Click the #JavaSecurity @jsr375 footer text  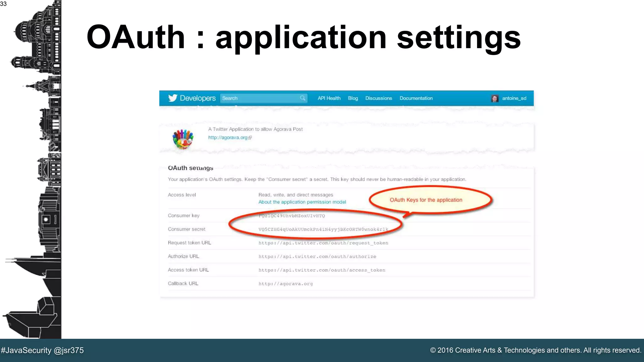(42, 350)
